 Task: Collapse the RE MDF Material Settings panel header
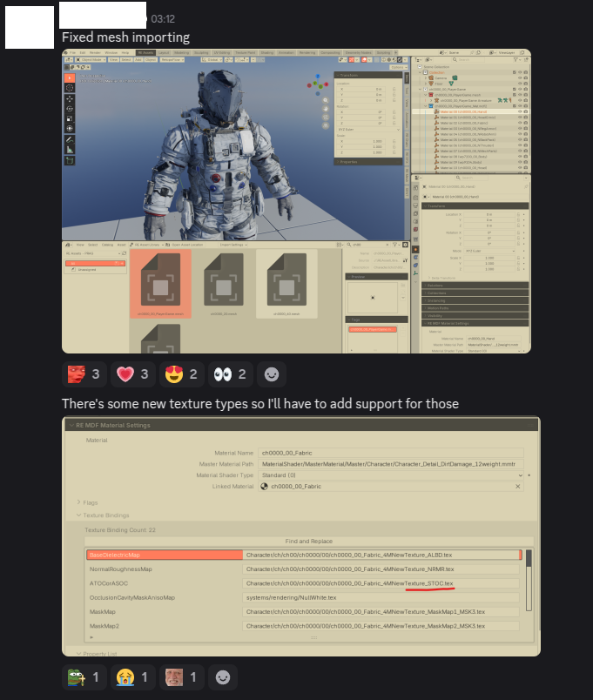point(301,425)
